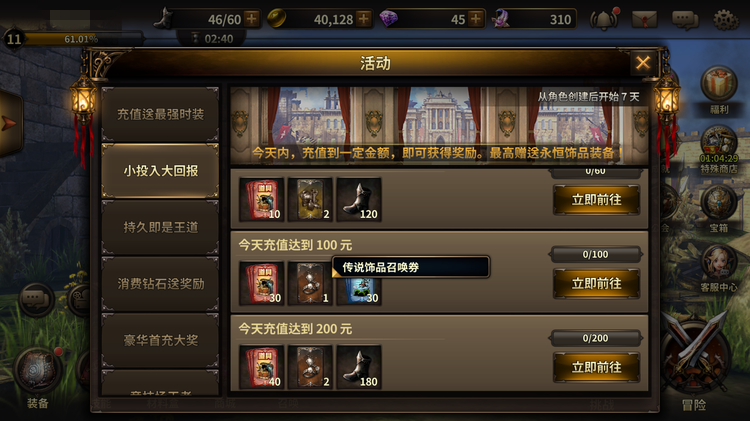Click 立即前往 for the 200 元 reward
This screenshot has height=421, width=750.
596,367
